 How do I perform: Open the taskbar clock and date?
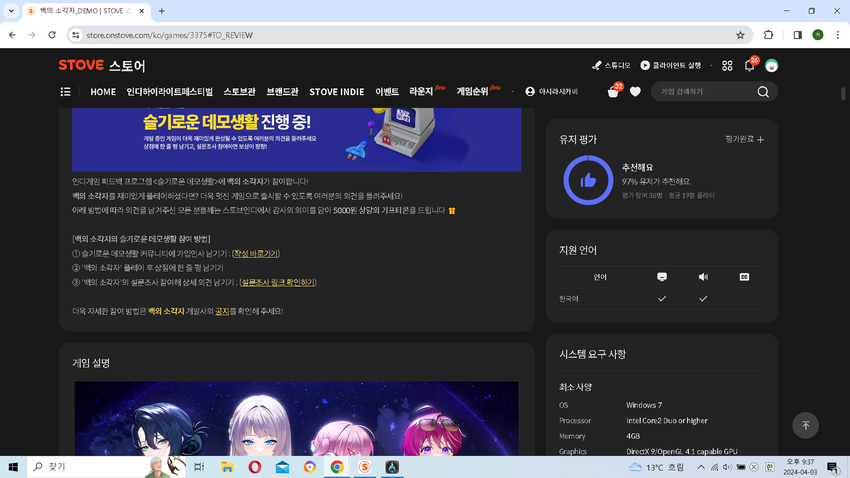pyautogui.click(x=800, y=467)
